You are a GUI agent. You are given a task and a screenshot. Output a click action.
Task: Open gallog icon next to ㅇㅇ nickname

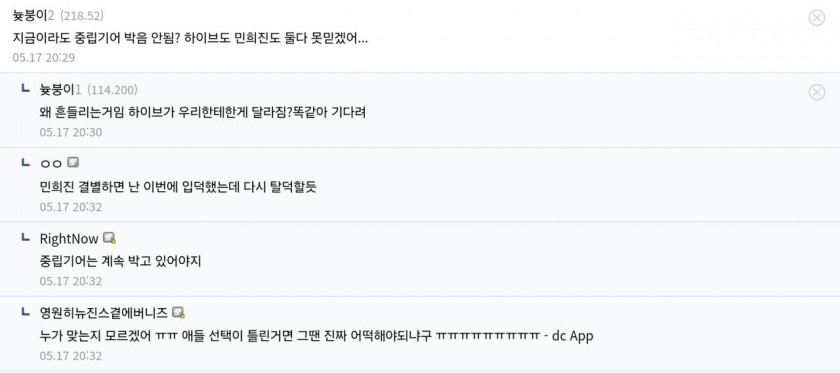coord(73,162)
